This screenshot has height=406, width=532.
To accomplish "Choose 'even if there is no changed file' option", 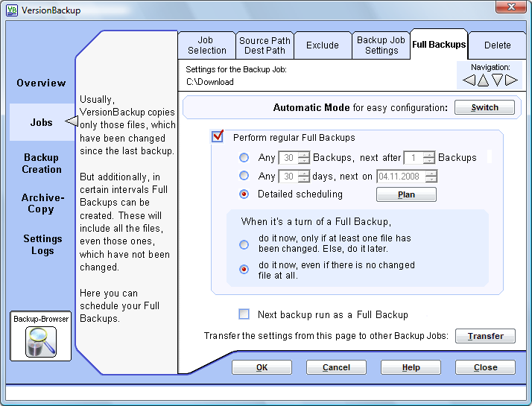I will click(244, 270).
